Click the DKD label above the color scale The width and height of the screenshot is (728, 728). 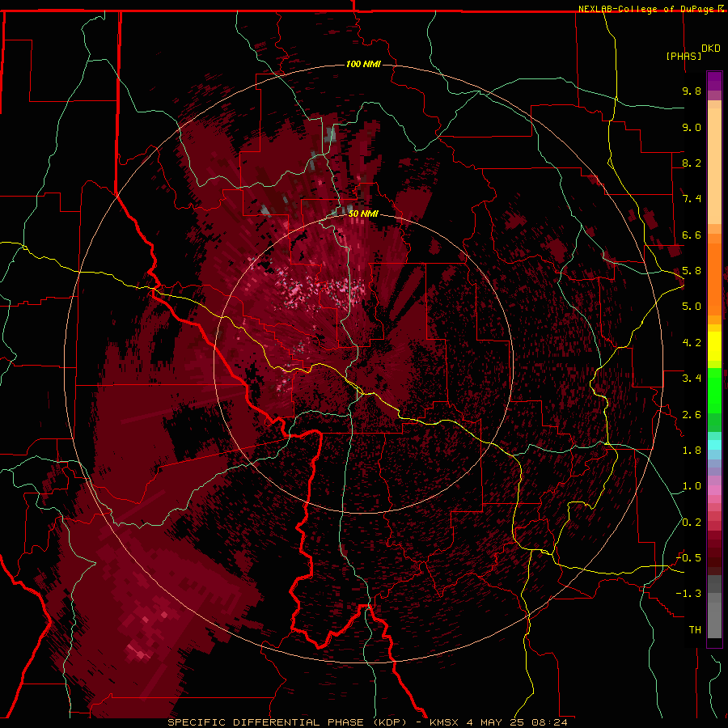(711, 49)
